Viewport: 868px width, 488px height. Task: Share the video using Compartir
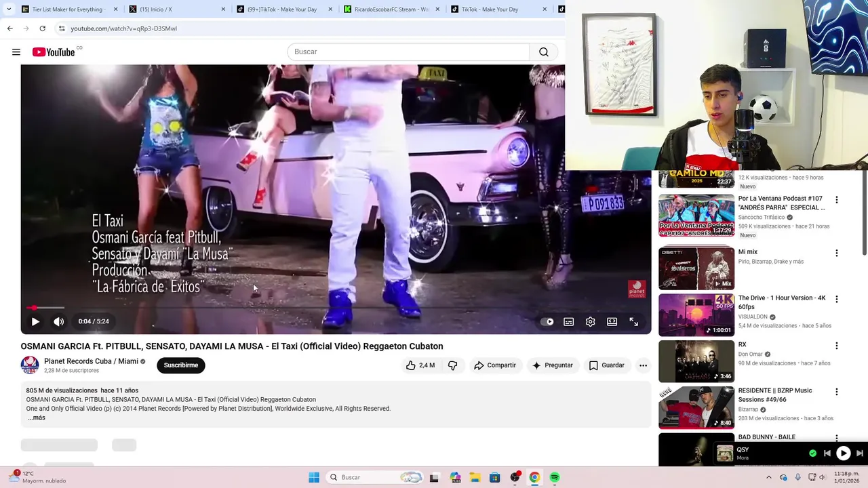pyautogui.click(x=495, y=365)
